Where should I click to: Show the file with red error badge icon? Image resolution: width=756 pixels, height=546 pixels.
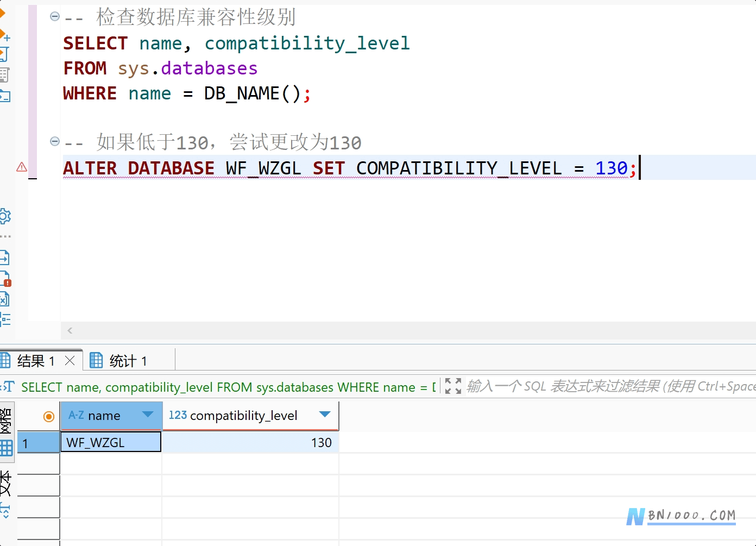[5, 278]
